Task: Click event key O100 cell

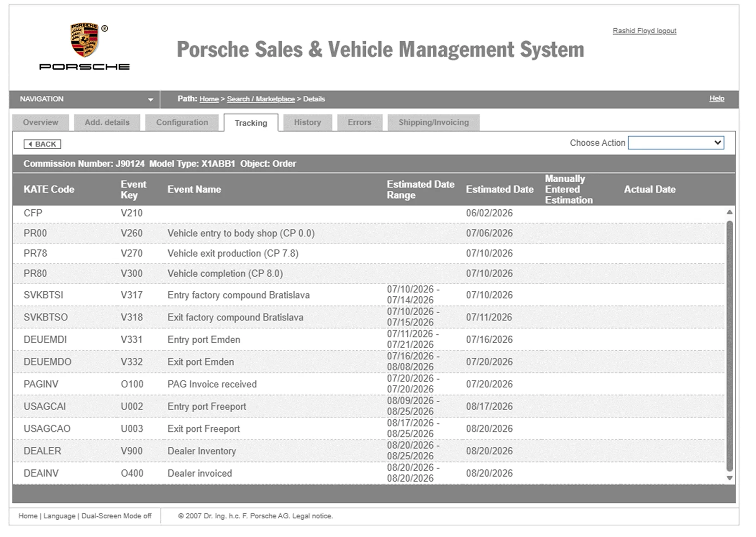Action: [x=132, y=385]
